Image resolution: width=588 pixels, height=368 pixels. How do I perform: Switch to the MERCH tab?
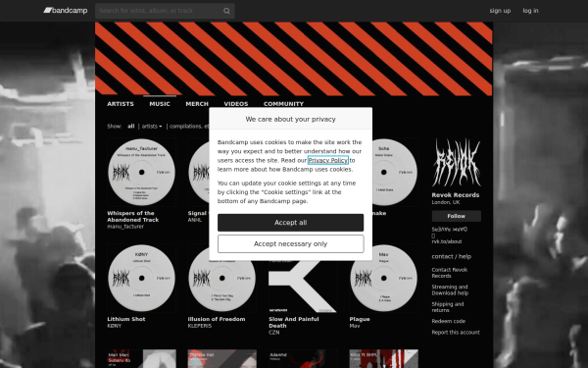pos(197,104)
